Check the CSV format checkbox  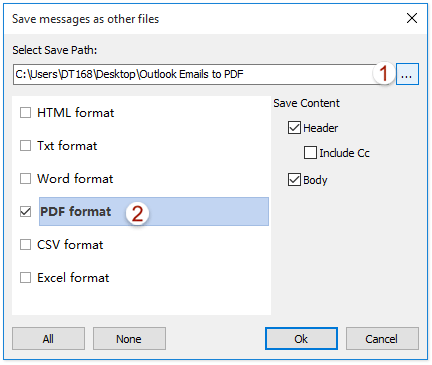[x=25, y=245]
